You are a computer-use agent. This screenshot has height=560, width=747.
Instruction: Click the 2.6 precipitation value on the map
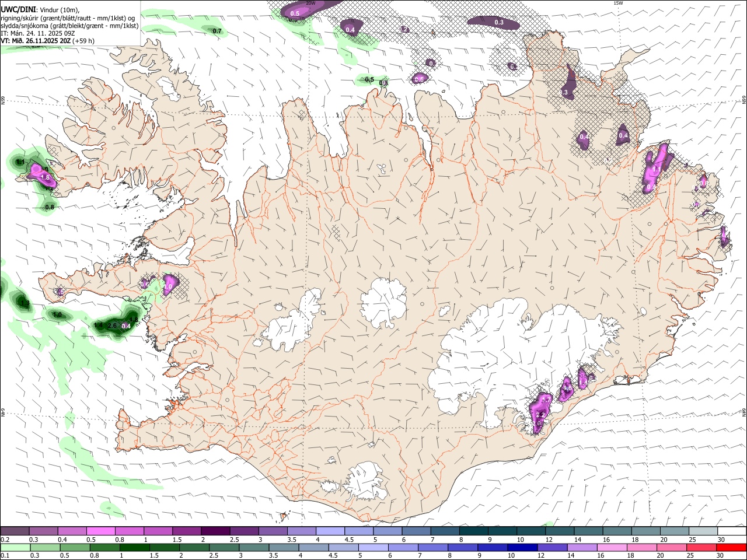pos(113,325)
